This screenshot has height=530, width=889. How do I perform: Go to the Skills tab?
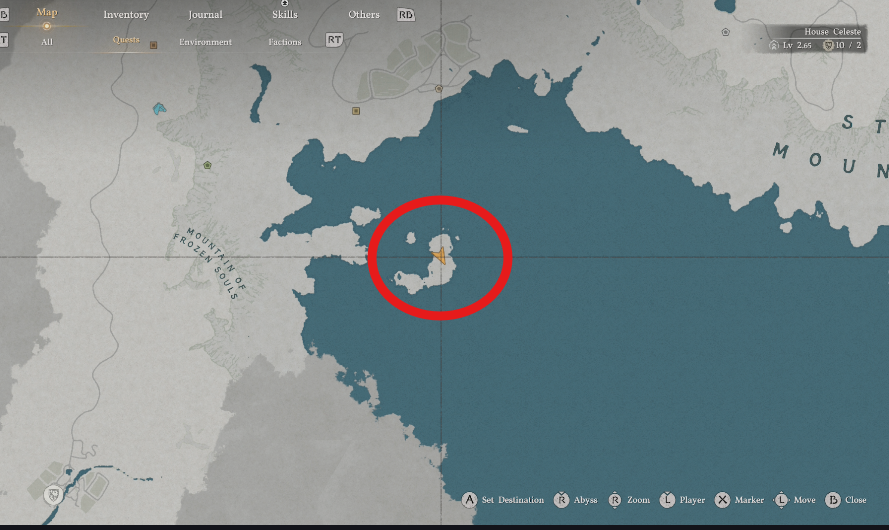click(x=285, y=15)
